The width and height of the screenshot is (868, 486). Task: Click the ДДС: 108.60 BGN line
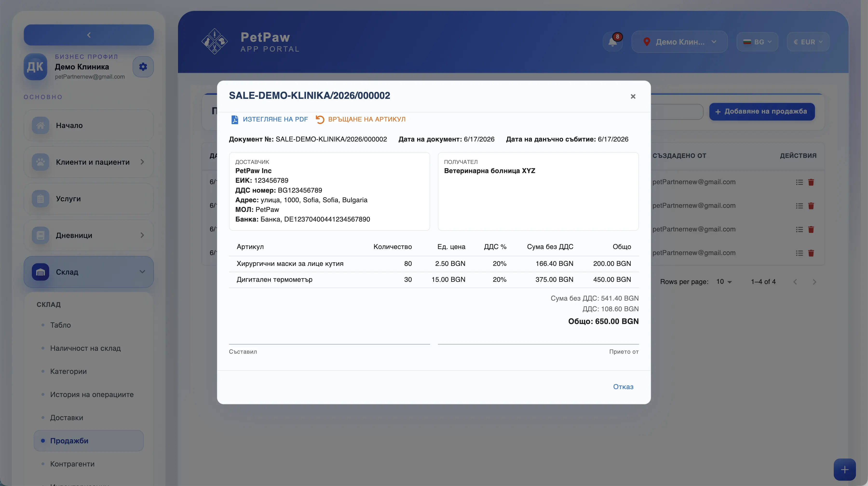coord(610,309)
